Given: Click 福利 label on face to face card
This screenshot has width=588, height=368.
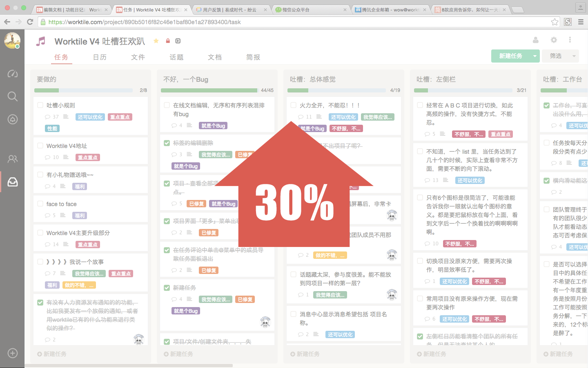Looking at the screenshot, I should tap(80, 215).
